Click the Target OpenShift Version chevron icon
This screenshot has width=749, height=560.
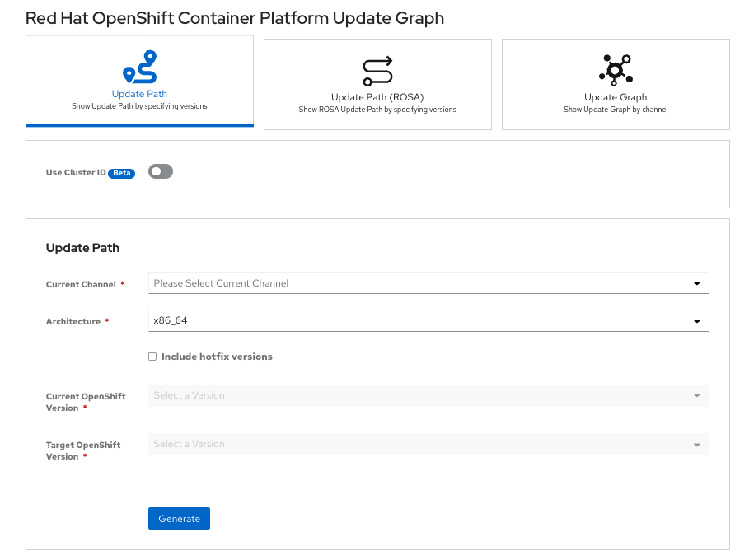(x=699, y=444)
